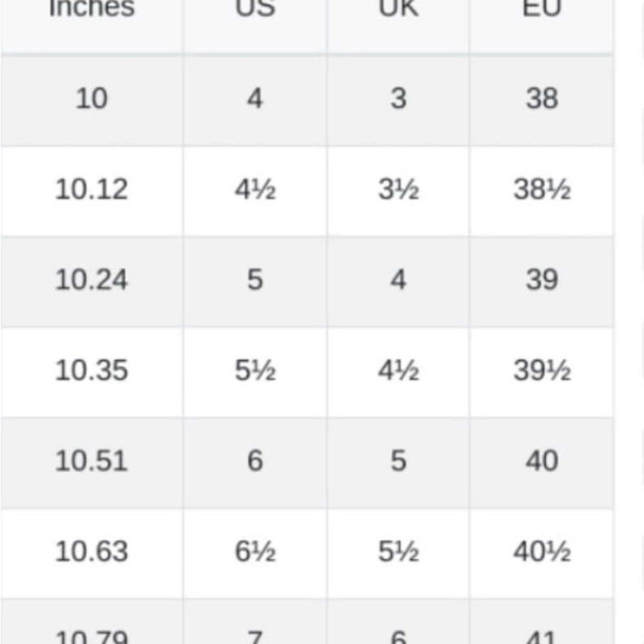
Task: Select EU size 40 cell
Action: coord(542,461)
